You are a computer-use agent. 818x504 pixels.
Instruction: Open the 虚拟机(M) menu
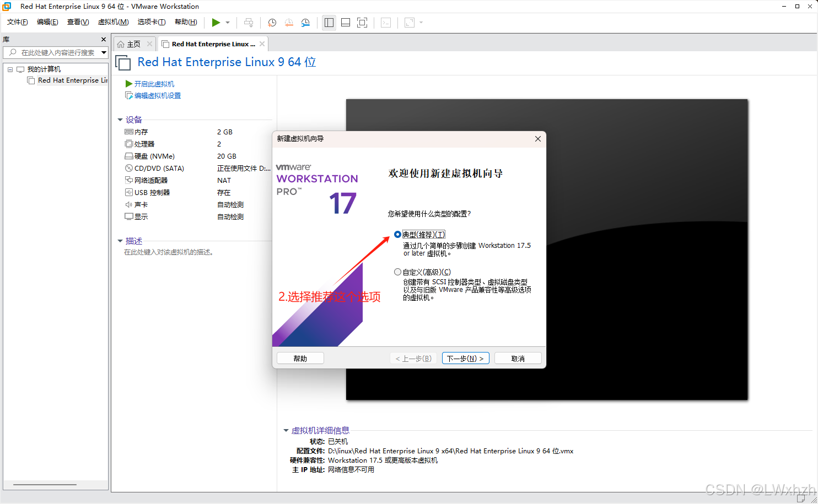[113, 22]
